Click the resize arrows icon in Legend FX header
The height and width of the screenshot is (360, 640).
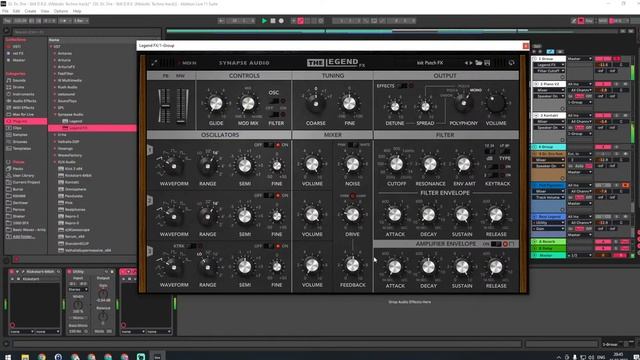[x=154, y=63]
